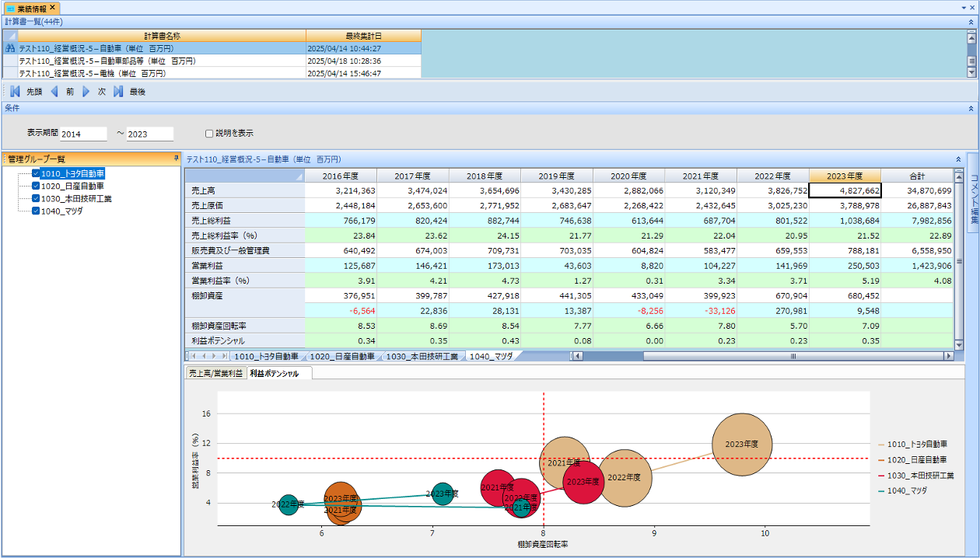Sort by 最終集計日 column header
Viewport: 980px width, 558px height.
pos(363,36)
